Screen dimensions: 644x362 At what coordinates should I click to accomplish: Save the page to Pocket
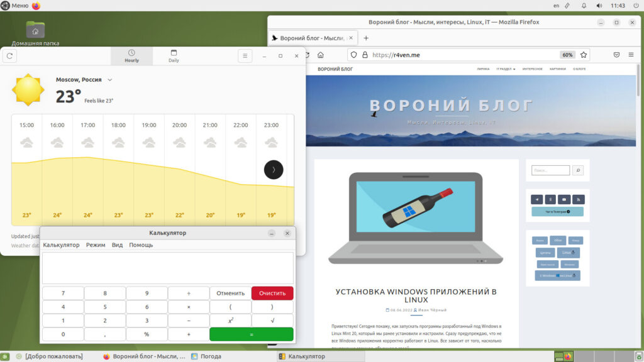[616, 55]
